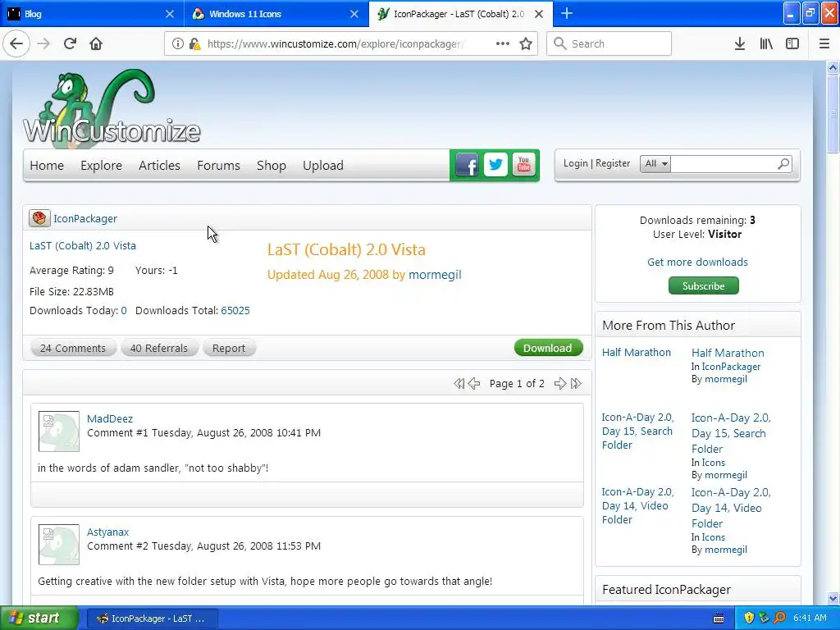The width and height of the screenshot is (840, 630).
Task: Open the Downloads arrow icon in toolbar
Action: (x=740, y=43)
